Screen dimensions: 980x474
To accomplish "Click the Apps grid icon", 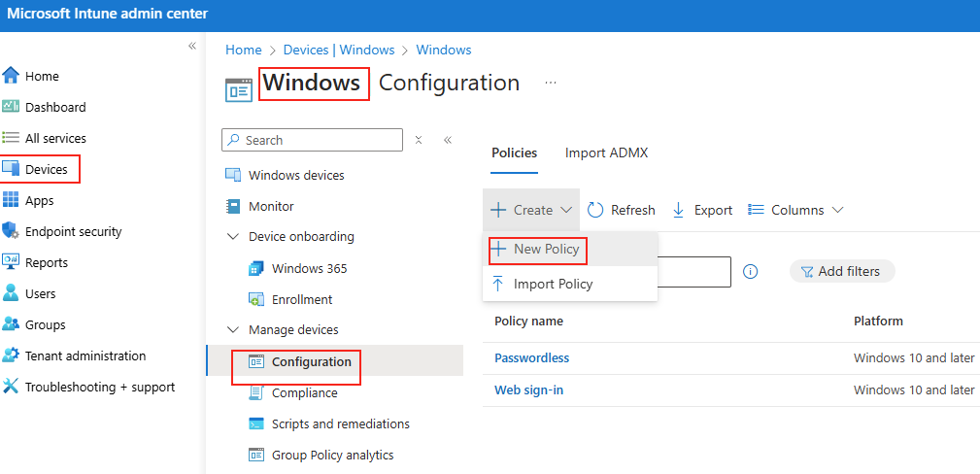I will click(x=11, y=200).
